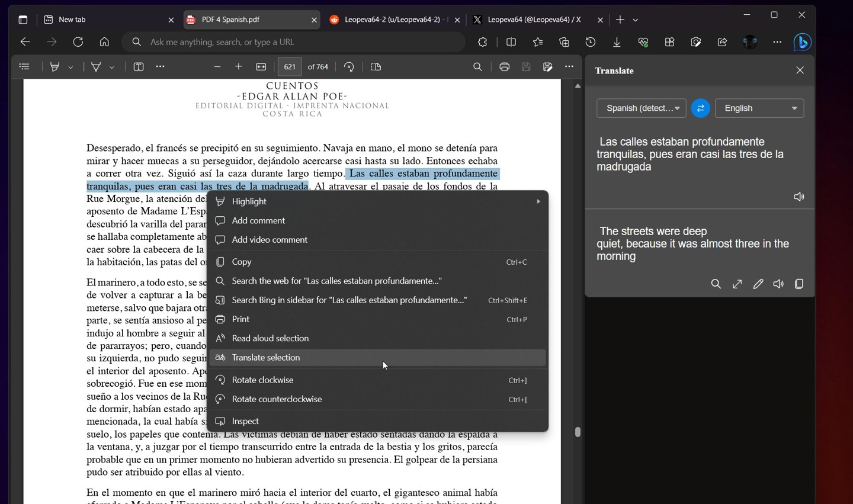Open the Share button

722,42
